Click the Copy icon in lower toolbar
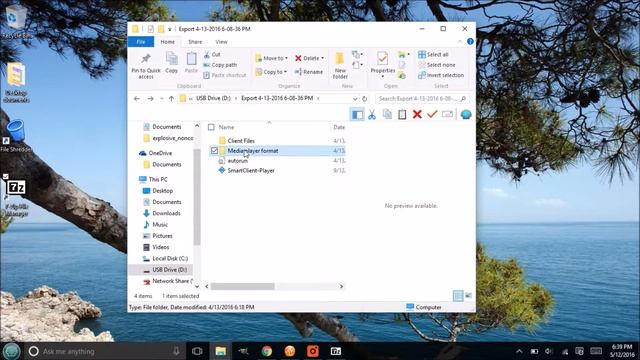This screenshot has height=360, width=640. coord(387,114)
